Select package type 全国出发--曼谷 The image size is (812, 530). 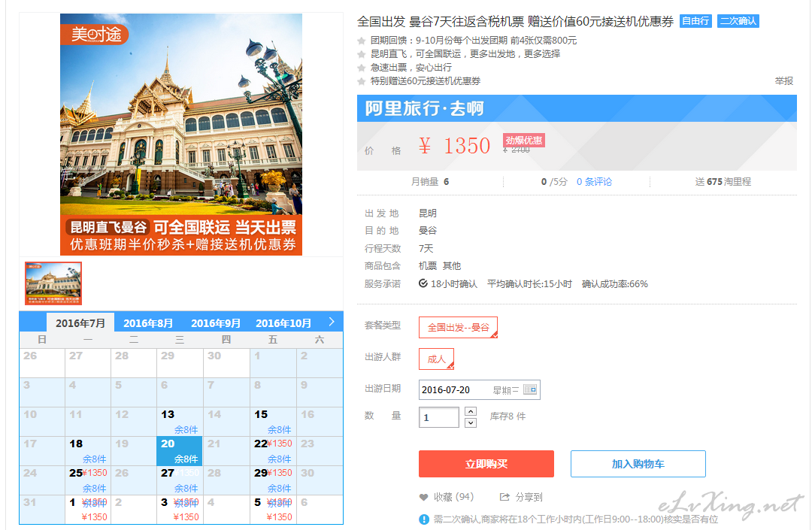458,327
